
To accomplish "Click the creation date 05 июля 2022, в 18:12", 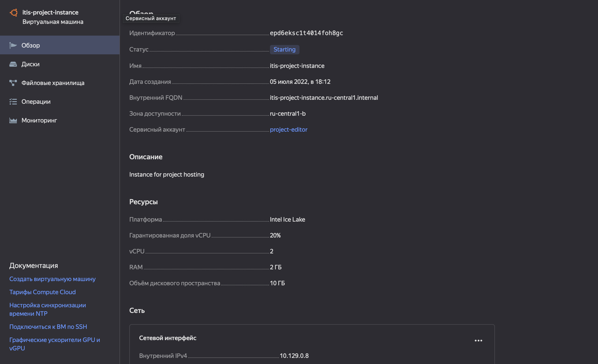I will coord(300,82).
